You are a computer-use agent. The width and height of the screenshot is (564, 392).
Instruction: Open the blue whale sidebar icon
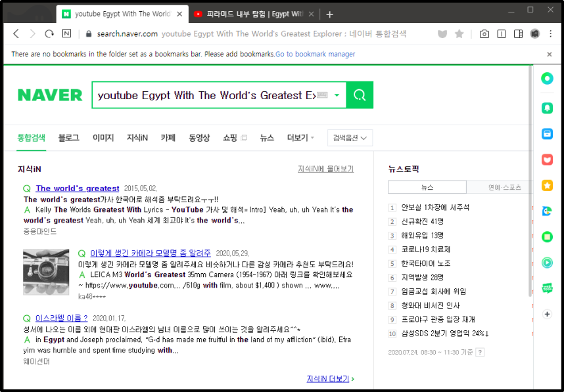[x=547, y=211]
